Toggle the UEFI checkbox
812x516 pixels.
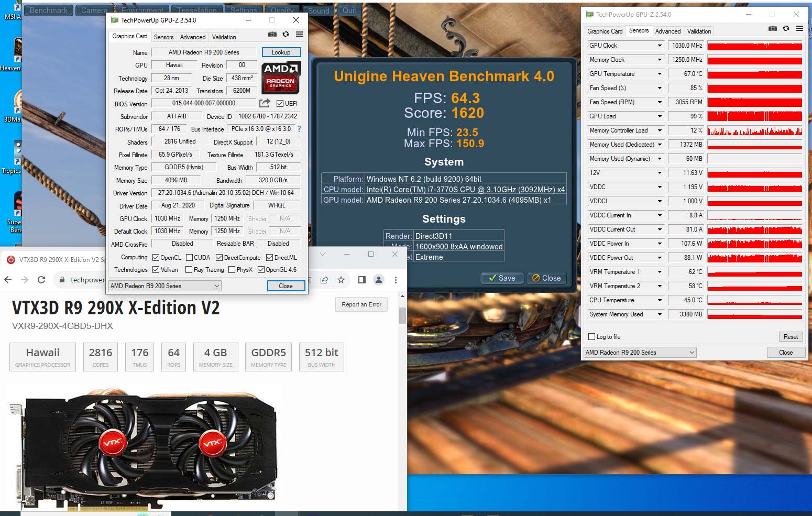(x=280, y=104)
